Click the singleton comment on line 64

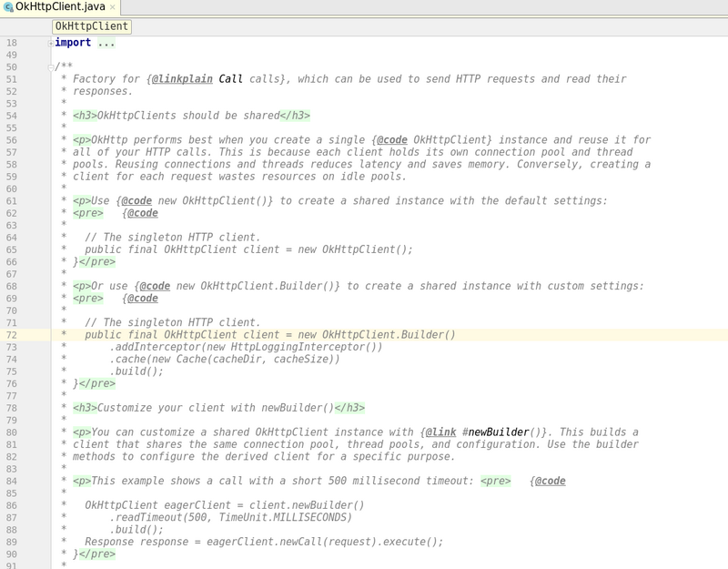[x=173, y=238]
